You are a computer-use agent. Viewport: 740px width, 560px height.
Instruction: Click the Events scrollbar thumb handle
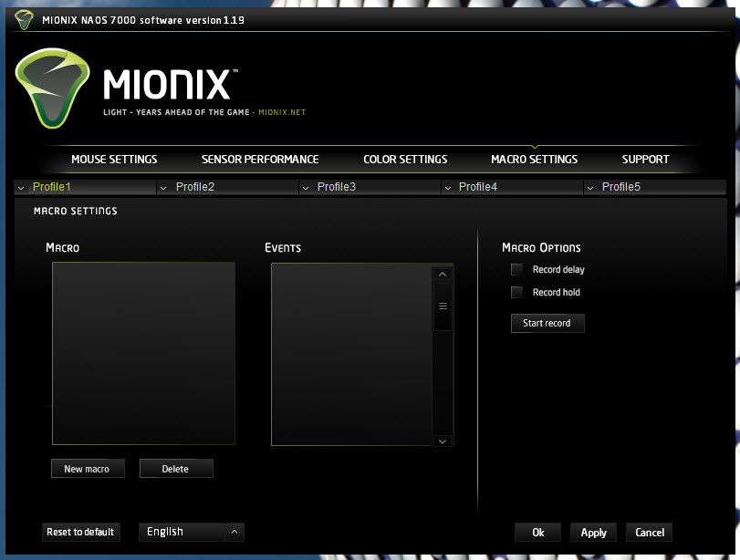pos(443,306)
